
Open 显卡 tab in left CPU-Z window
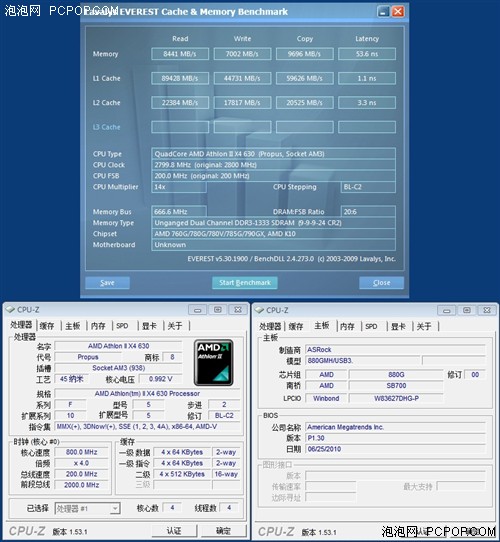tap(149, 326)
